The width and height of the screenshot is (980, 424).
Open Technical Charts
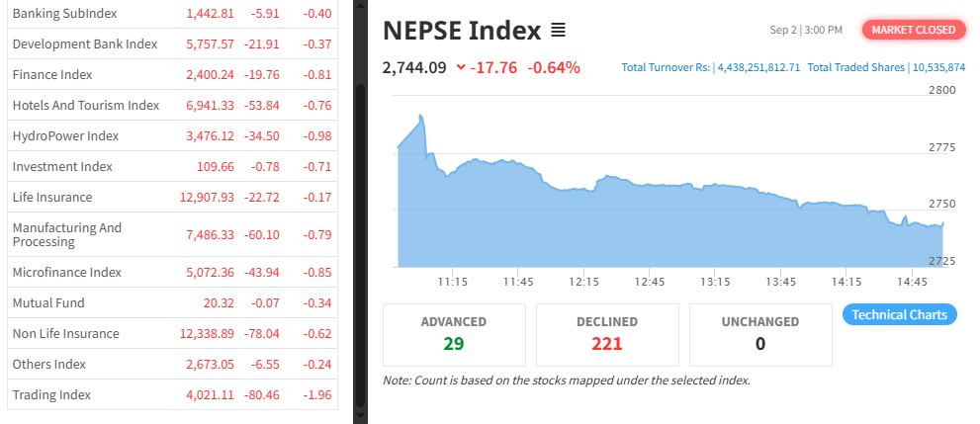pos(899,315)
